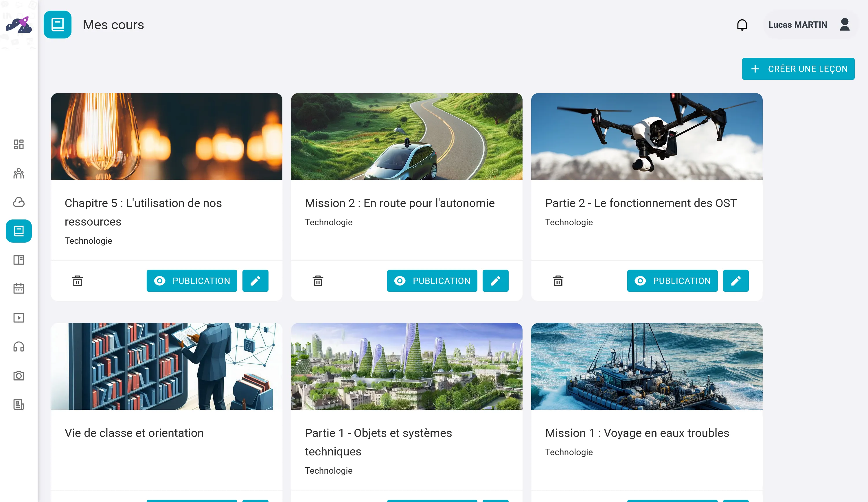Delete the Chapitre 5 lesson via trash icon

point(78,281)
